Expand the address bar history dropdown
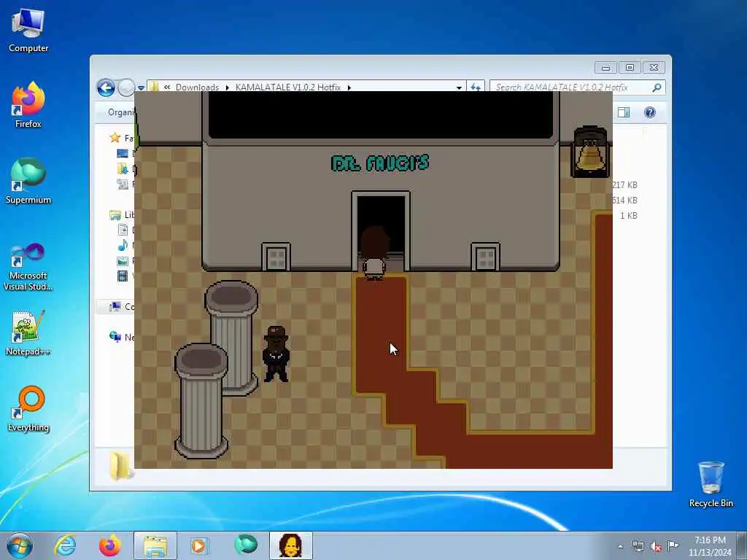Viewport: 747px width, 560px height. coord(459,87)
